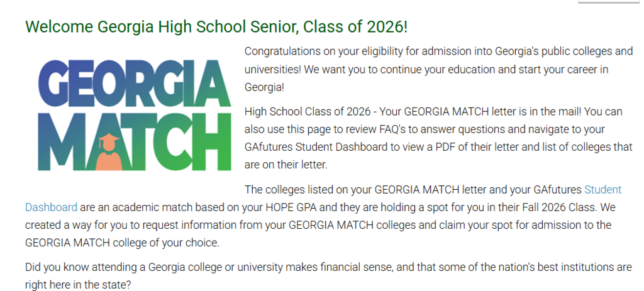This screenshot has width=644, height=291.
Task: Open the blue Student Dashboard link
Action: click(602, 189)
